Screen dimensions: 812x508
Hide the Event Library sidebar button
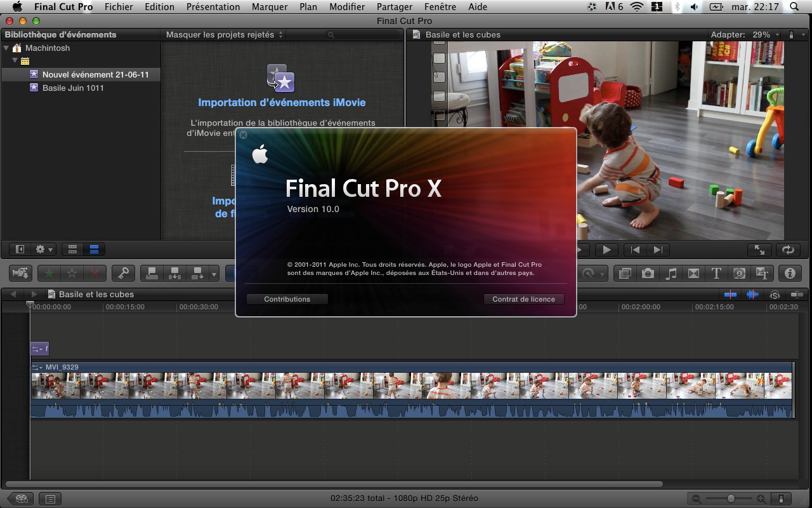[20, 250]
